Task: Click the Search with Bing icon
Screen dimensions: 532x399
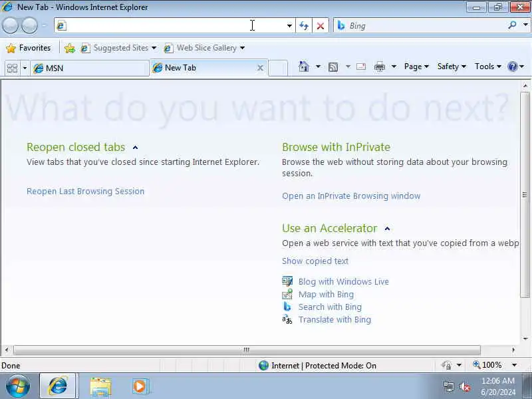Action: click(287, 307)
